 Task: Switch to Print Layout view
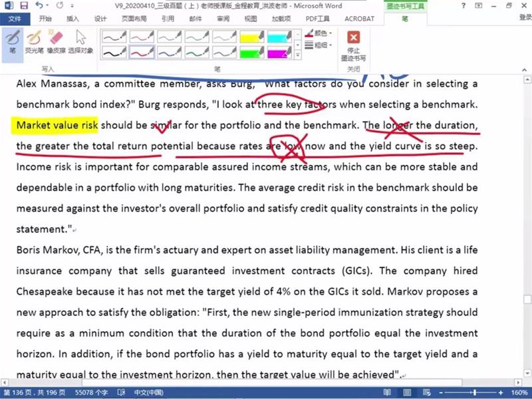pos(407,392)
